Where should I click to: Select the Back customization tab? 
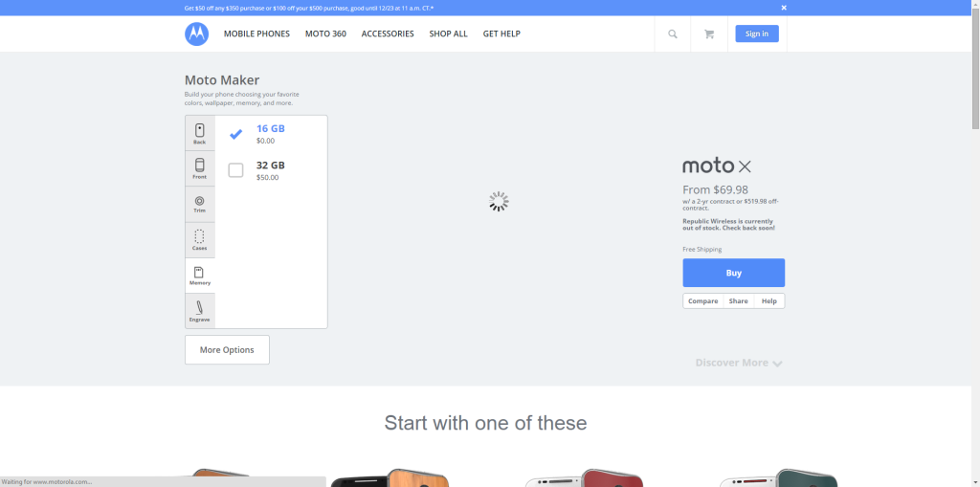pos(200,133)
